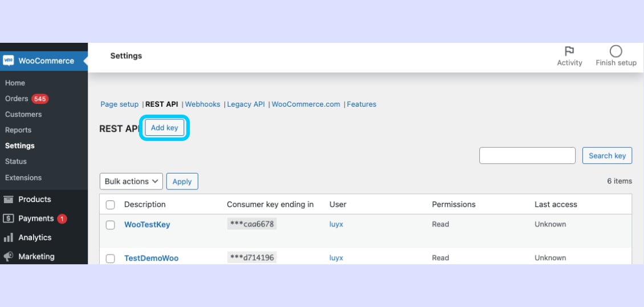Click the Last access column header

tap(556, 204)
